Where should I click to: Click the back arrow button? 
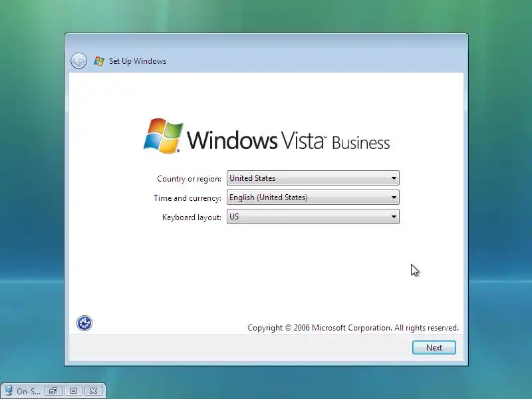[x=78, y=61]
